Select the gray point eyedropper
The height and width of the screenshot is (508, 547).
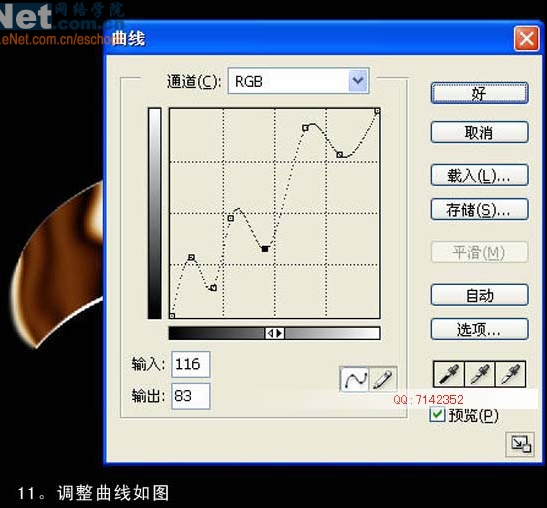click(x=479, y=374)
